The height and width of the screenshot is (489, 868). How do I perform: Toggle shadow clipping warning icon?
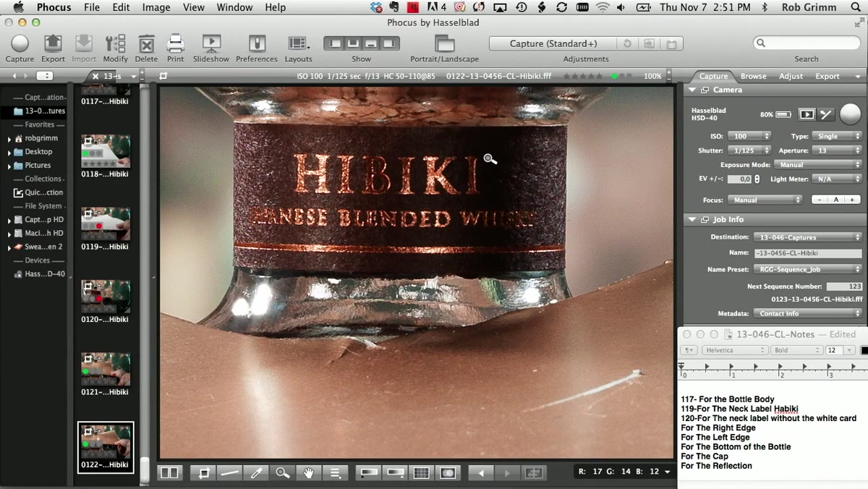point(370,472)
